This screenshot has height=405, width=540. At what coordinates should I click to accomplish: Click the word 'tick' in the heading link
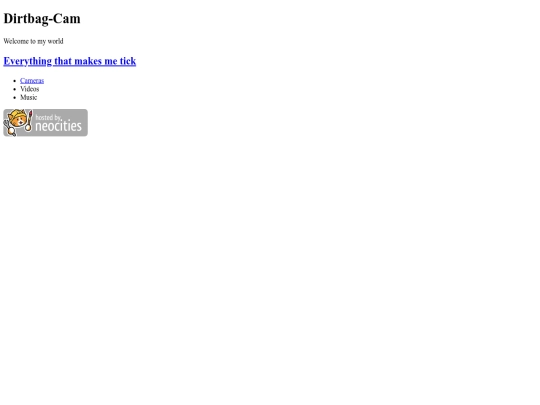128,61
